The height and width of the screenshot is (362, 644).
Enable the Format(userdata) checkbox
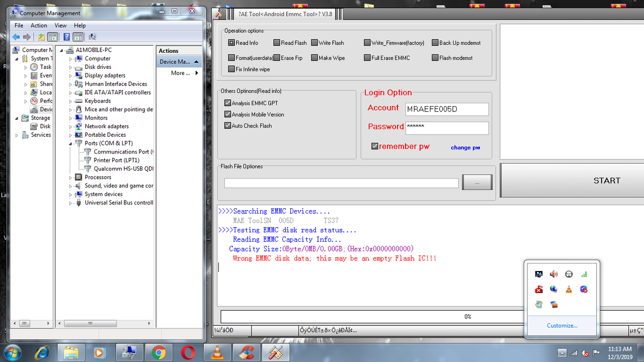[231, 58]
